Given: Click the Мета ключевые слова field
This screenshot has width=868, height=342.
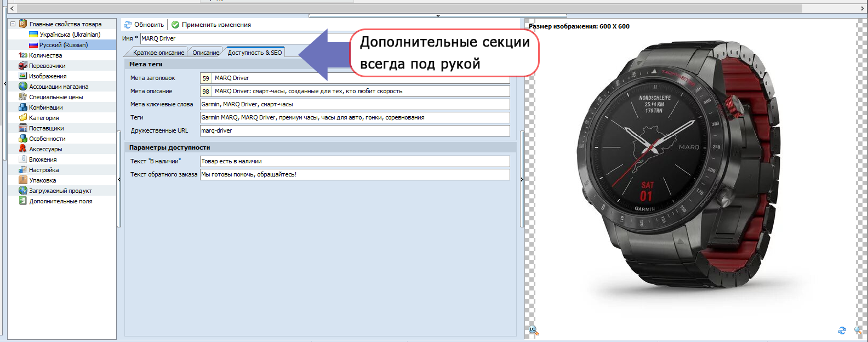Looking at the screenshot, I should pos(355,104).
